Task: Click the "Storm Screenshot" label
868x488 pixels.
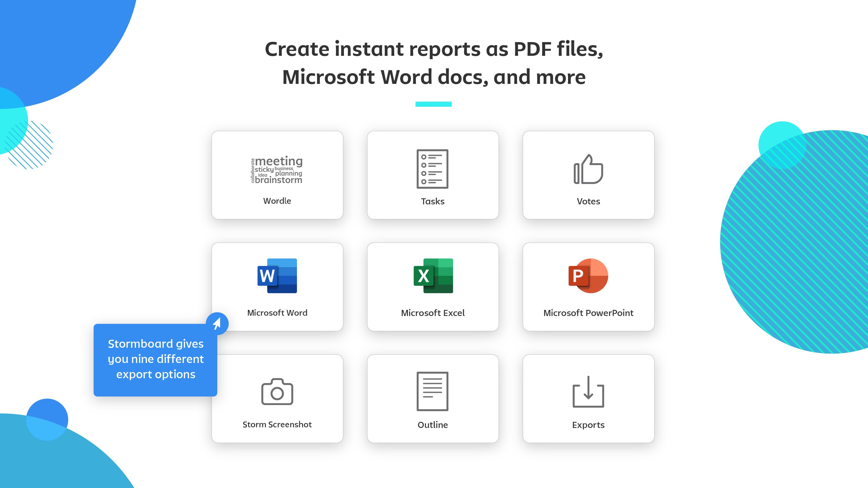Action: (277, 425)
